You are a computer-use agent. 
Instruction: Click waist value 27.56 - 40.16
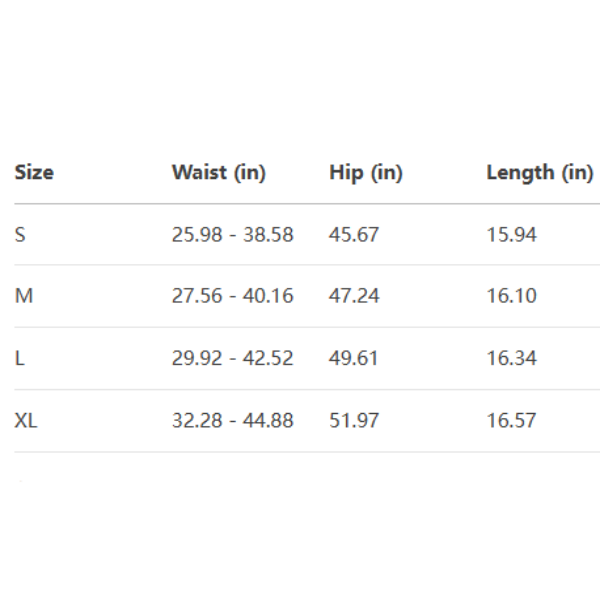click(x=232, y=296)
